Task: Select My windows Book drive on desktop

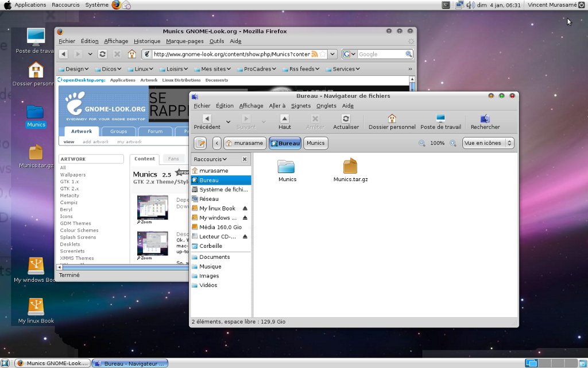Action: [x=36, y=270]
